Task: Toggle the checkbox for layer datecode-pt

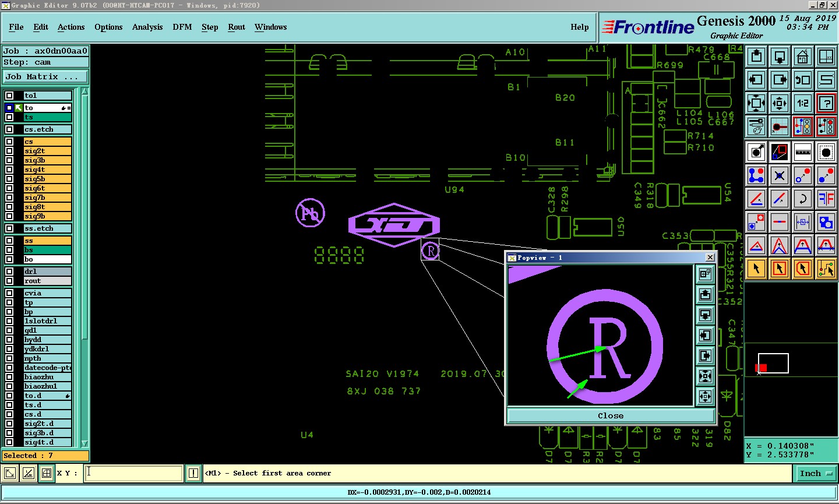Action: 9,368
